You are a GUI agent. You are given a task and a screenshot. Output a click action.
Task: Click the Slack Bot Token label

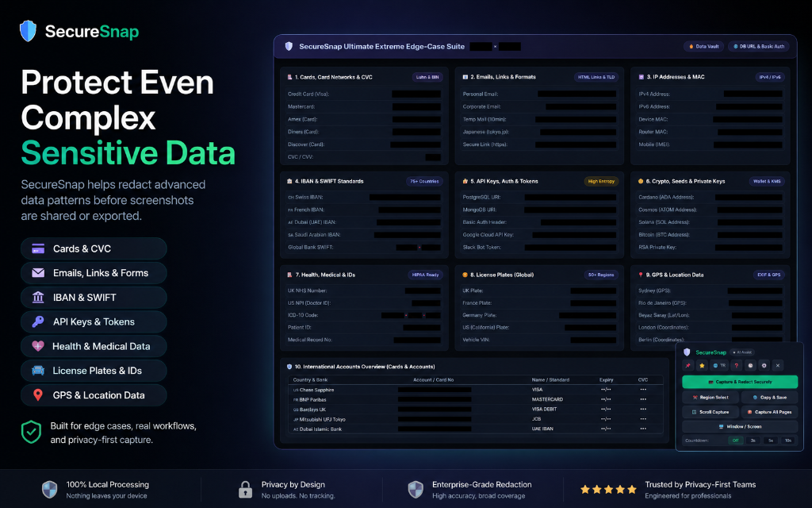[481, 248]
